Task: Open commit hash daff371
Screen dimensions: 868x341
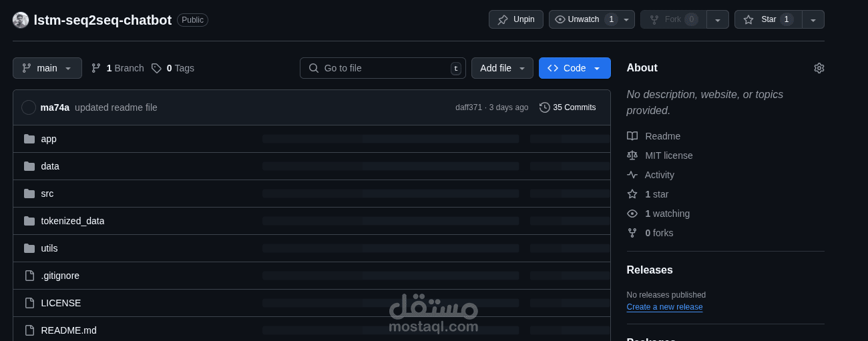Action: click(x=469, y=107)
